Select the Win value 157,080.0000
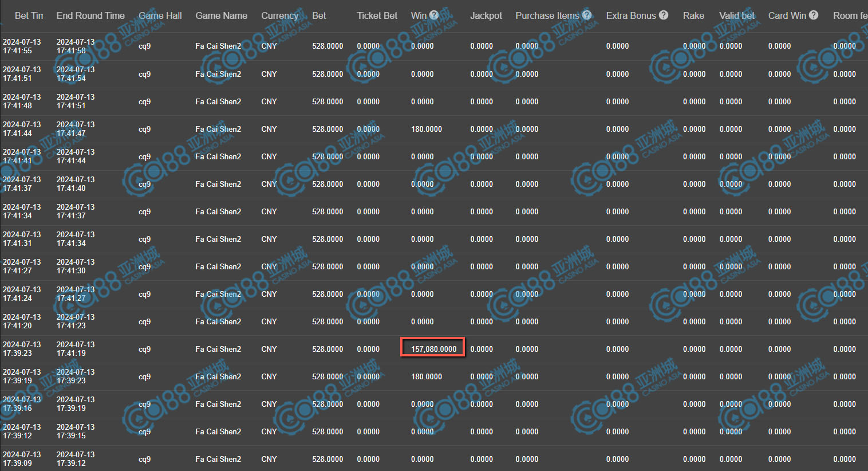The image size is (868, 471). (434, 349)
